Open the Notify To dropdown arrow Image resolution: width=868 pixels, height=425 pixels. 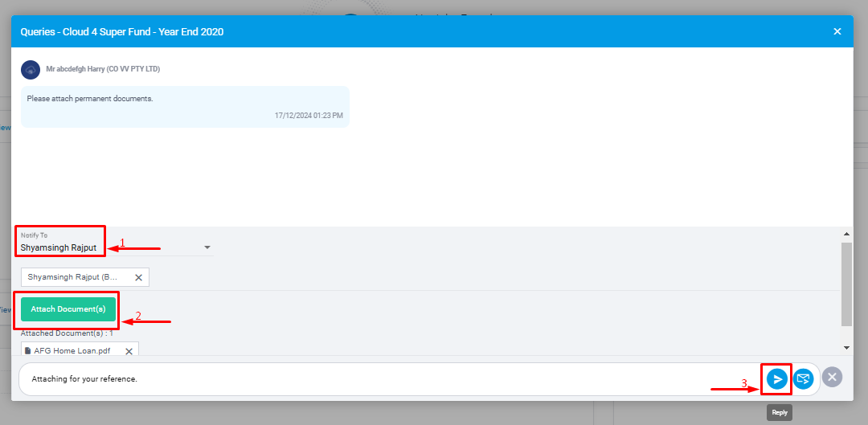pos(207,247)
